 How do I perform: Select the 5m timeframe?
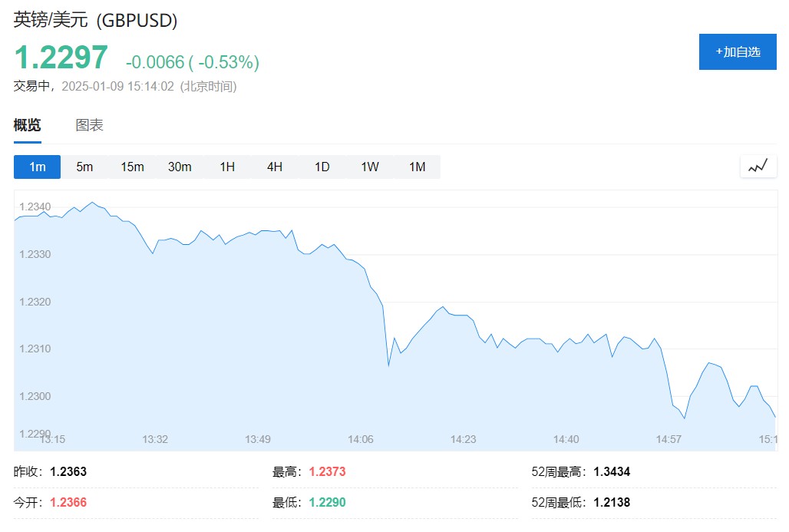(84, 167)
